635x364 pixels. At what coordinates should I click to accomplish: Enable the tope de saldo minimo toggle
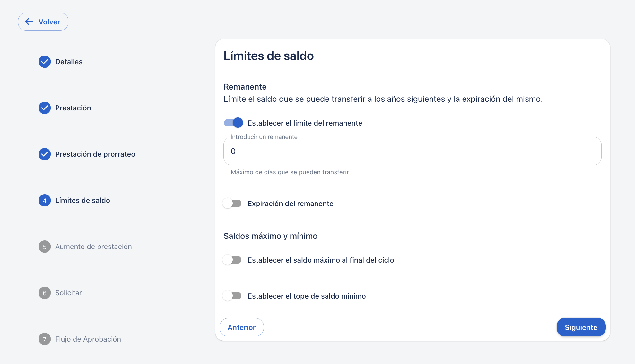tap(232, 296)
